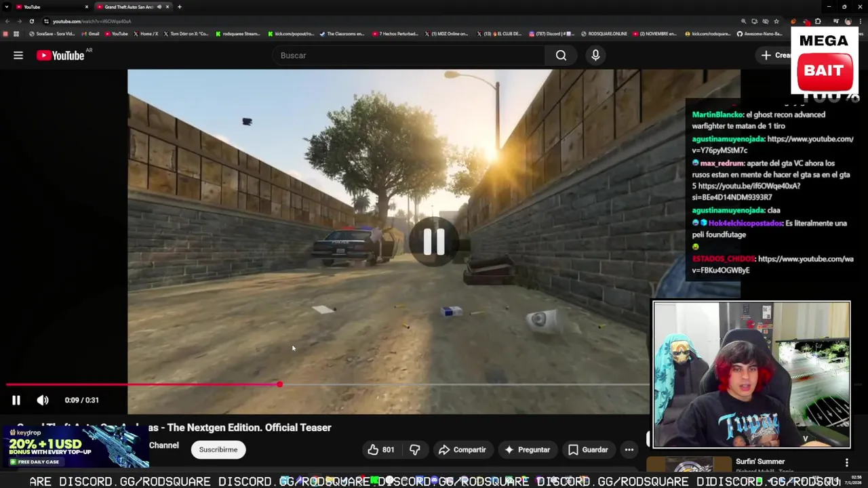Open the apps grid bookmark icon
This screenshot has height=488, width=868.
tap(16, 34)
